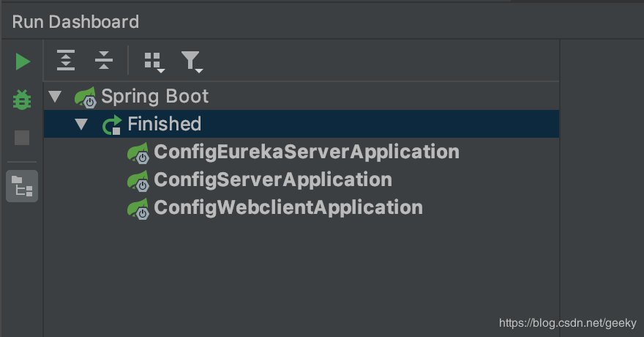
Task: Click the Debug bug icon
Action: (23, 100)
